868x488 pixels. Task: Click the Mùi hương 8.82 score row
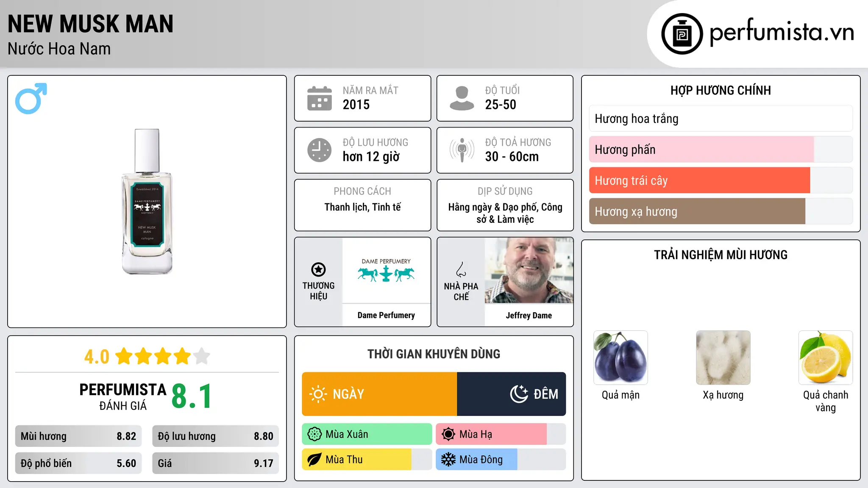(x=78, y=436)
